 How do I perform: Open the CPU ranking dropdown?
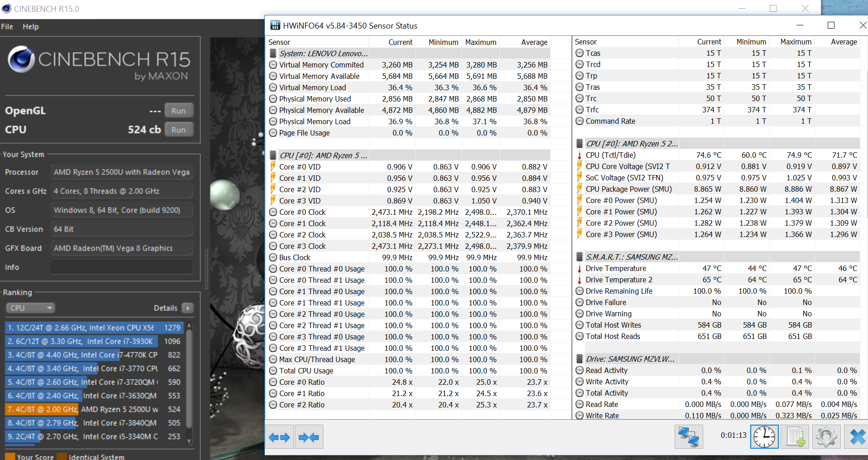tap(30, 308)
